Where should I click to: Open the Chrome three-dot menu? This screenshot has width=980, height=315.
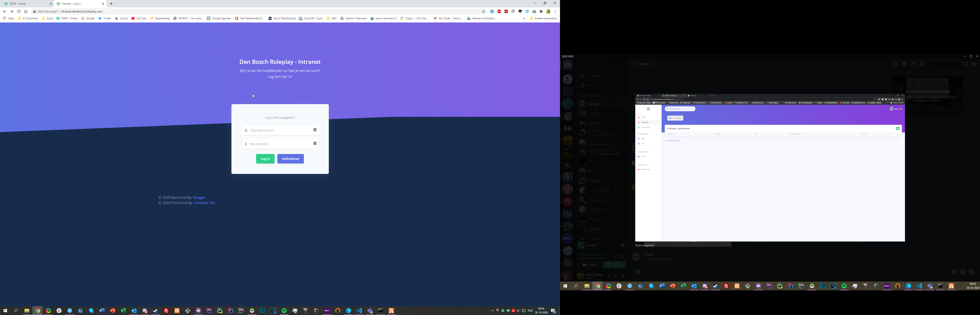[x=555, y=11]
